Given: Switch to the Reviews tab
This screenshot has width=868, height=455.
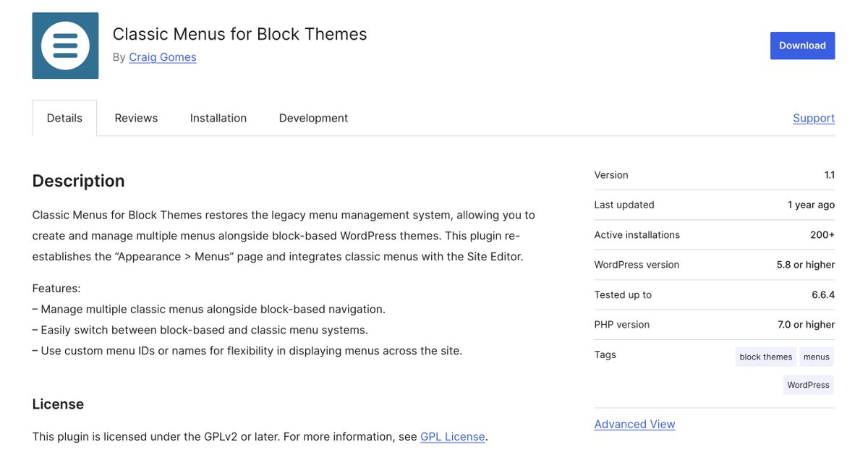Looking at the screenshot, I should 136,118.
